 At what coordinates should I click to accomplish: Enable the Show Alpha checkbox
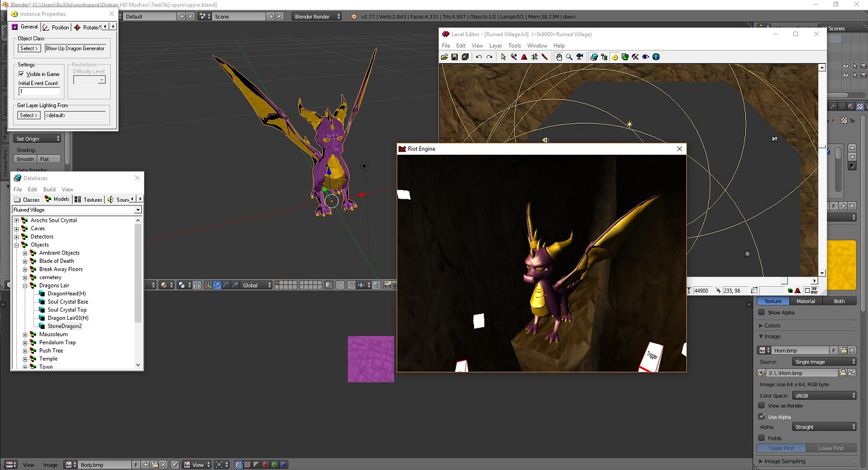pos(762,312)
